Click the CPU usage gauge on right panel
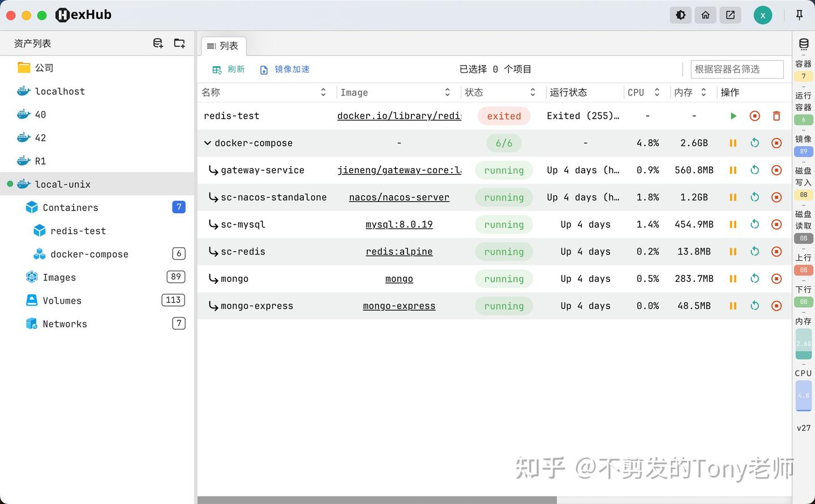The height and width of the screenshot is (504, 815). (804, 395)
